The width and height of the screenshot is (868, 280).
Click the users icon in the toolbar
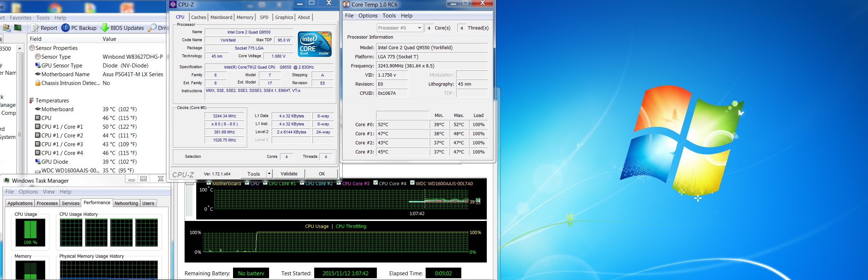pyautogui.click(x=6, y=28)
